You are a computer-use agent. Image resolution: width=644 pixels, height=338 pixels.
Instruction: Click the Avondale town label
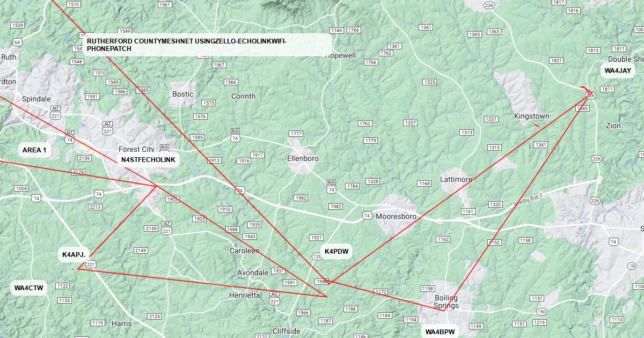point(253,273)
